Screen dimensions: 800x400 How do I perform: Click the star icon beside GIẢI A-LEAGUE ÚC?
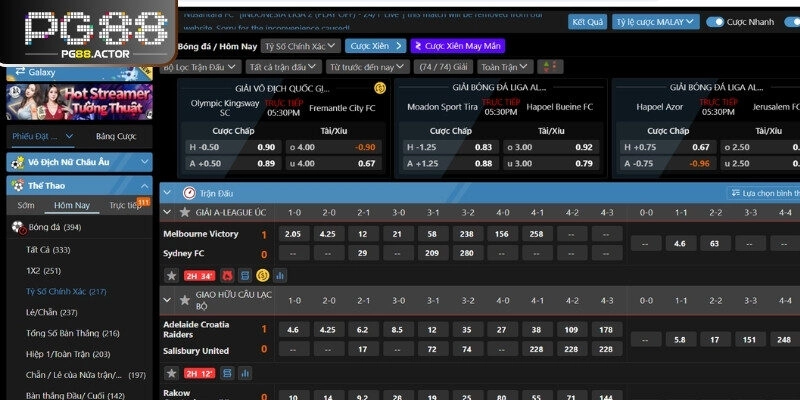(x=183, y=213)
